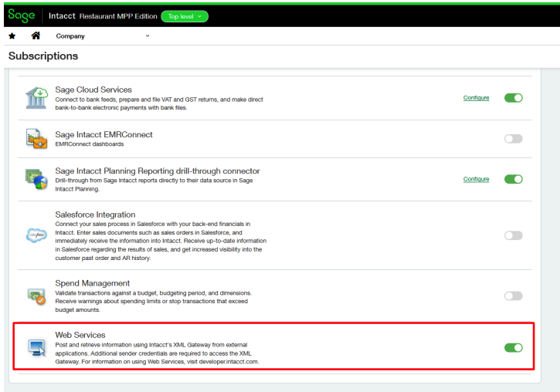Click the Favorites star icon
Screen dimensions: 560x392
click(12, 36)
